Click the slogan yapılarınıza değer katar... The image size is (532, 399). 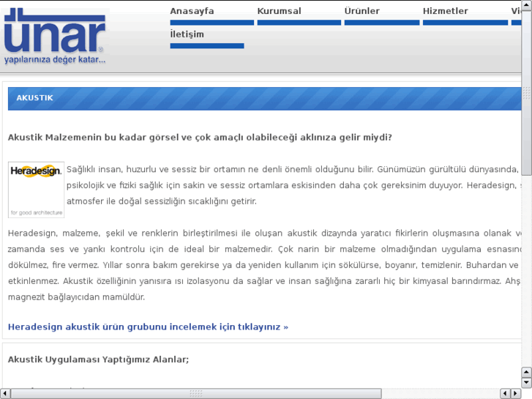point(55,60)
